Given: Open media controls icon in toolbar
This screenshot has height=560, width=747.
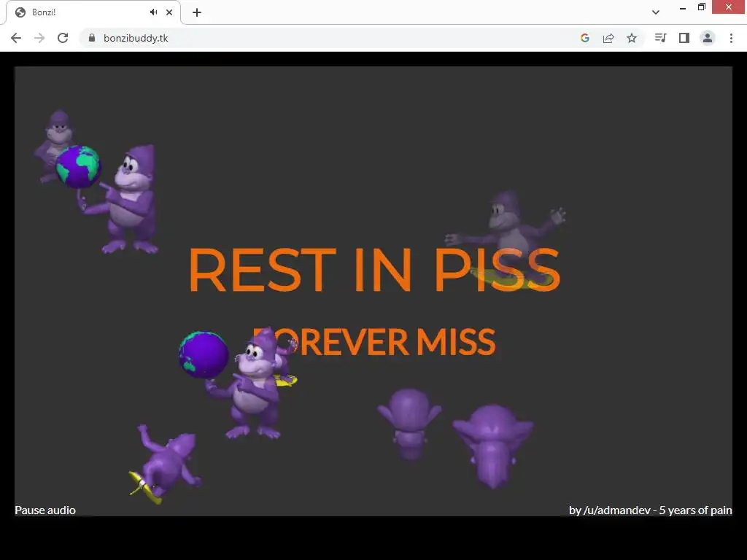Looking at the screenshot, I should click(x=660, y=38).
